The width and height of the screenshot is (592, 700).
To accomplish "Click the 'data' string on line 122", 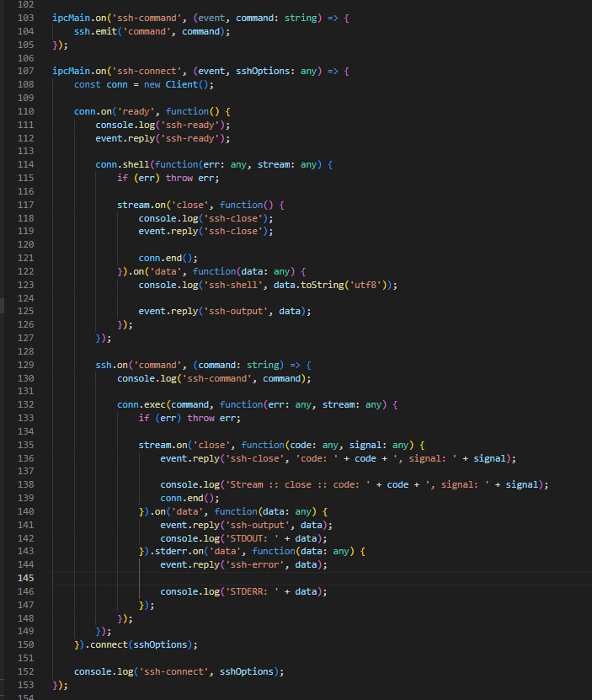I will coord(165,271).
